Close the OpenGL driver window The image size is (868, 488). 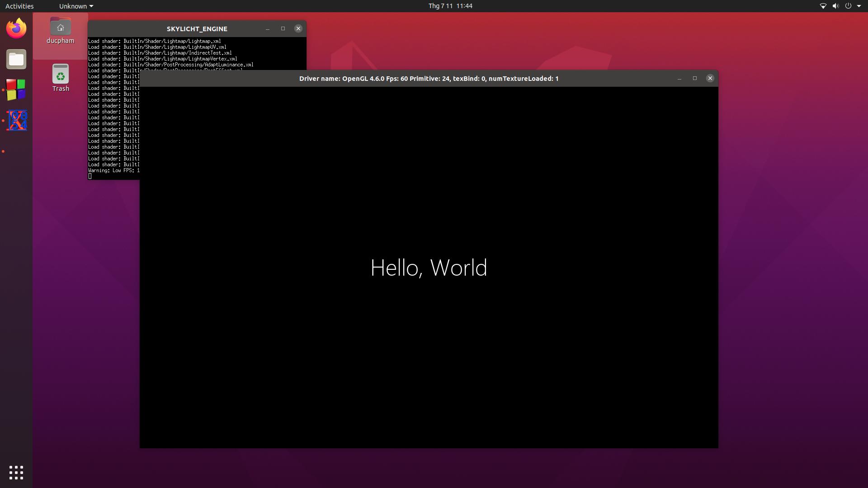click(710, 78)
